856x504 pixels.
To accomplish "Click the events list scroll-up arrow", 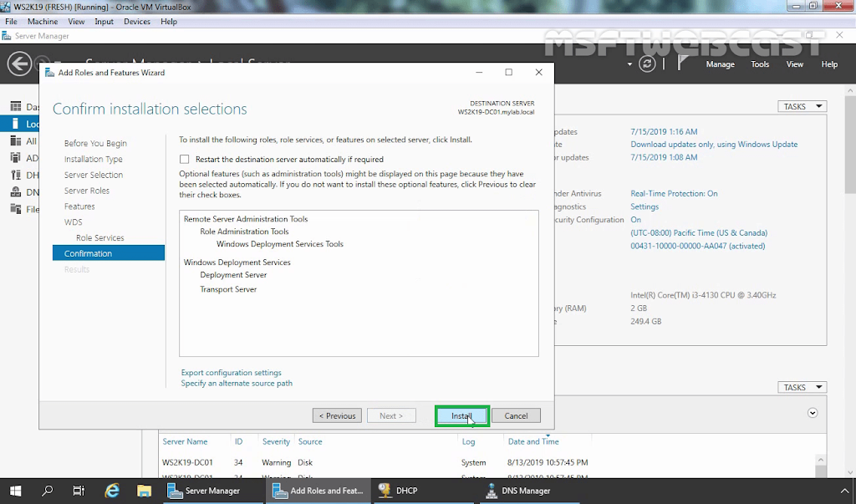I will click(820, 460).
